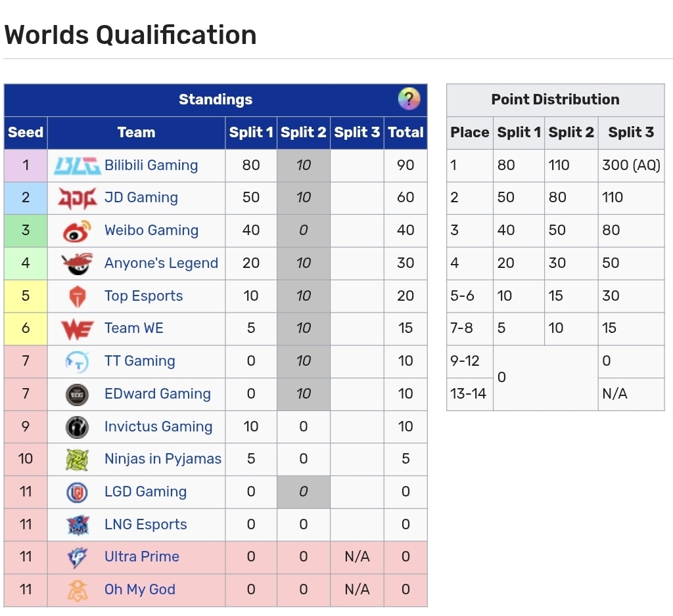Open the Bilibili Gaming team link
673x616 pixels.
point(151,165)
